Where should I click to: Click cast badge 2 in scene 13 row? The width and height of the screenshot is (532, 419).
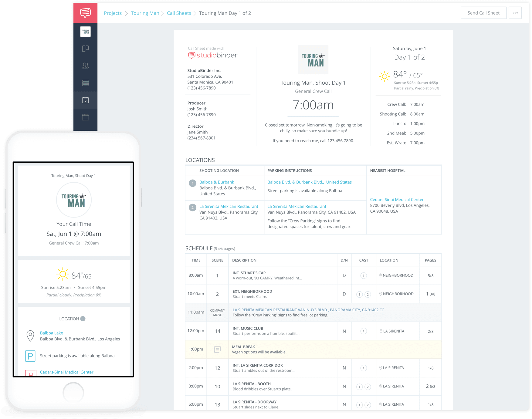tap(368, 405)
